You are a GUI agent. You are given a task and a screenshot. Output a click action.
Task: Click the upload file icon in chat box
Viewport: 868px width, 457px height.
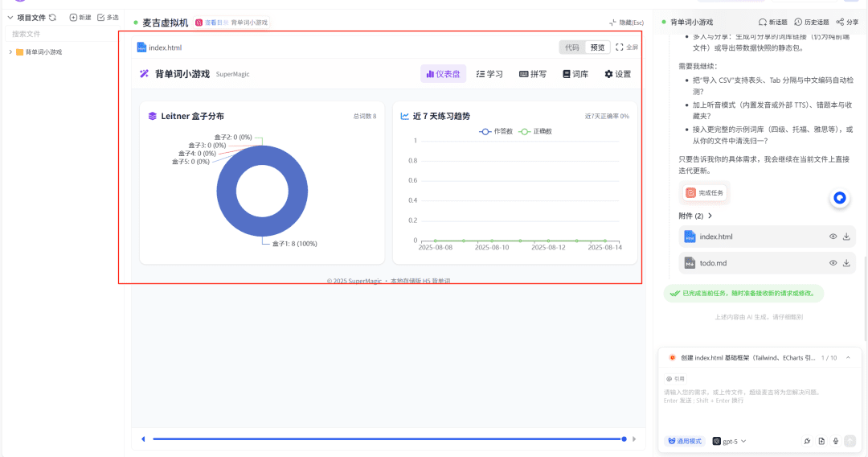pos(821,441)
